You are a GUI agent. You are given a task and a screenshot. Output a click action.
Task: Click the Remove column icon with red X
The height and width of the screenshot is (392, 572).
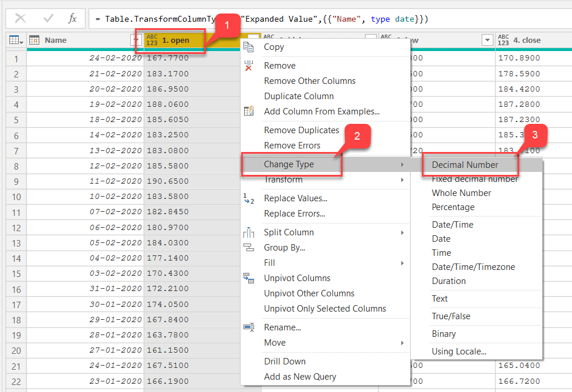248,66
